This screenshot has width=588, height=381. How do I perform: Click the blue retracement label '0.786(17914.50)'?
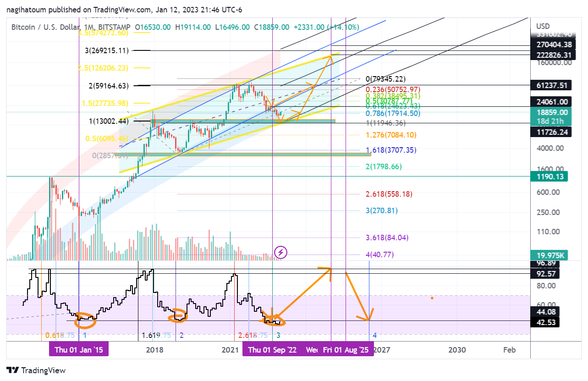pos(393,113)
